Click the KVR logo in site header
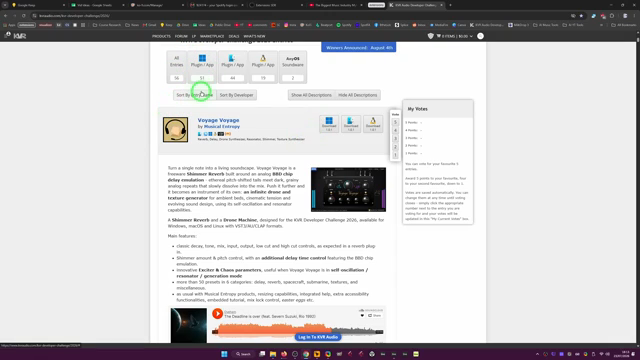Image resolution: width=640 pixels, height=360 pixels. [19, 36]
